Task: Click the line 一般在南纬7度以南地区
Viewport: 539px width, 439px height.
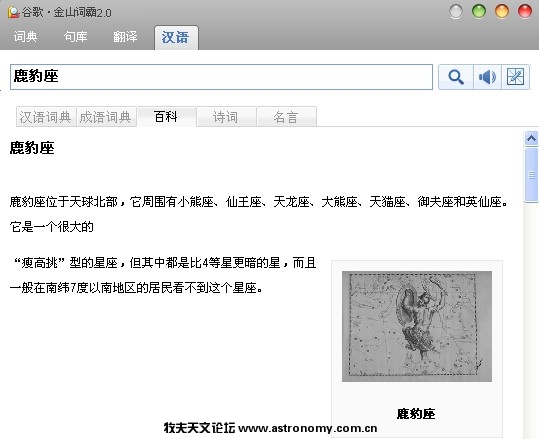Action: 136,288
